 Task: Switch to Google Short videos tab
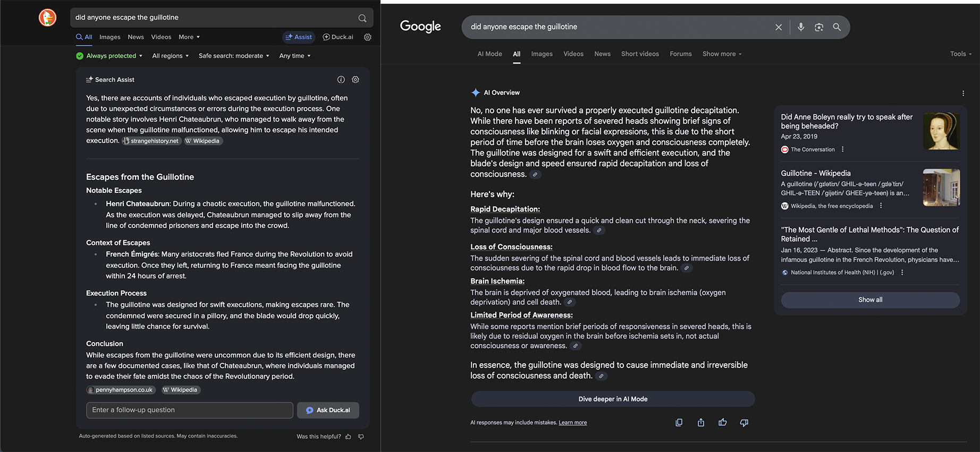click(640, 54)
